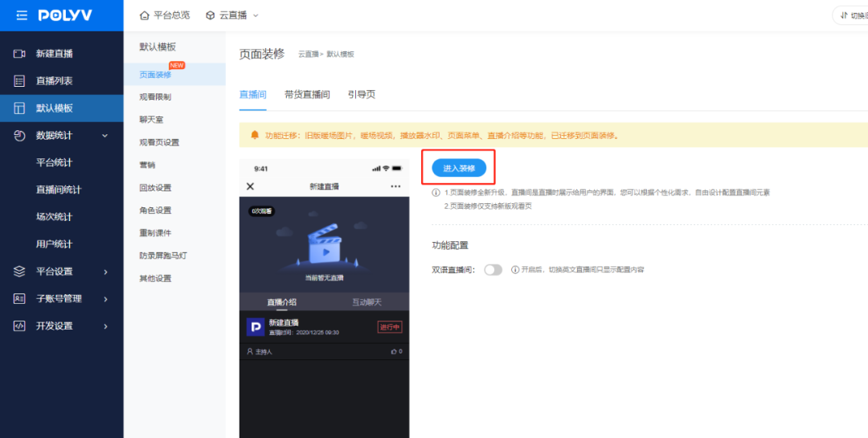This screenshot has width=868, height=438.
Task: Expand the 子账号管理 submenu
Action: (105, 299)
